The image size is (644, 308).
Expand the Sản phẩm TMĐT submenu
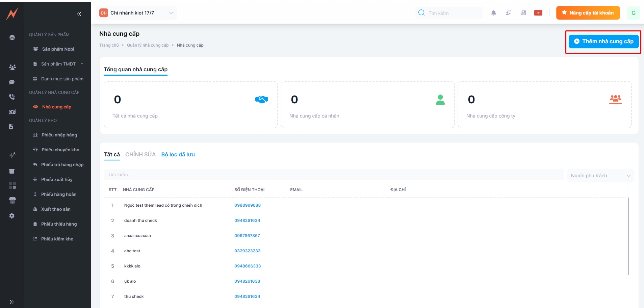(x=58, y=64)
